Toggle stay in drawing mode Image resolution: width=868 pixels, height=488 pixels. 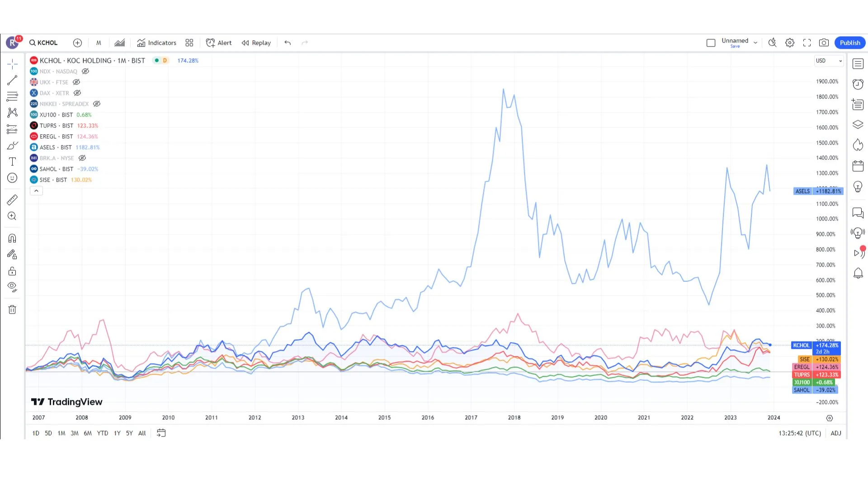point(12,254)
